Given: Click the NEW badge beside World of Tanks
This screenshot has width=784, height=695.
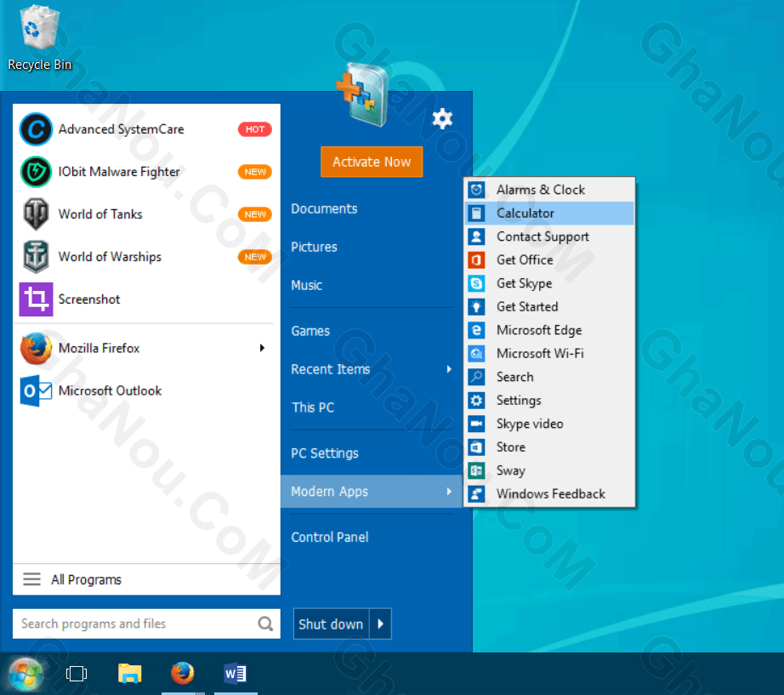Looking at the screenshot, I should point(255,214).
